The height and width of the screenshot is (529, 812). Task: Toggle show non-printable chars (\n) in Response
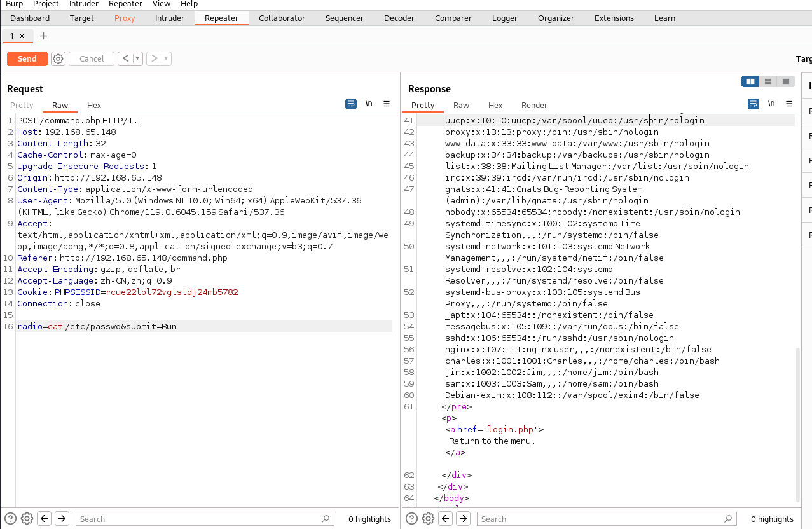click(x=771, y=104)
